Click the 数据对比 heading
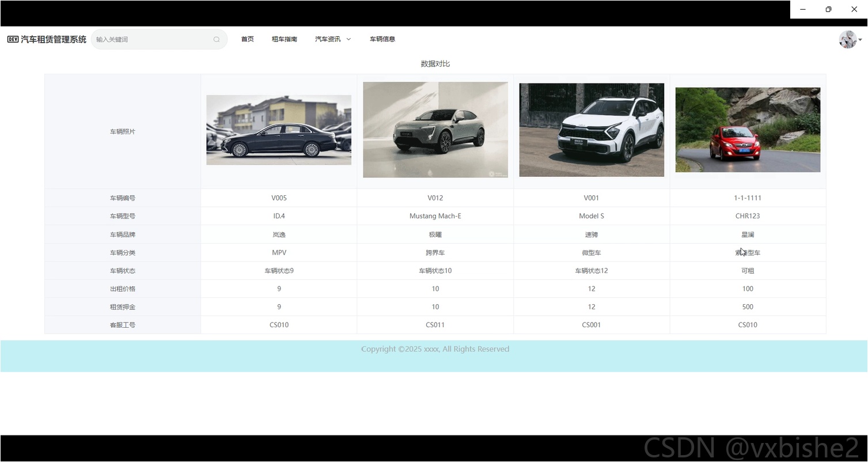 (x=435, y=64)
